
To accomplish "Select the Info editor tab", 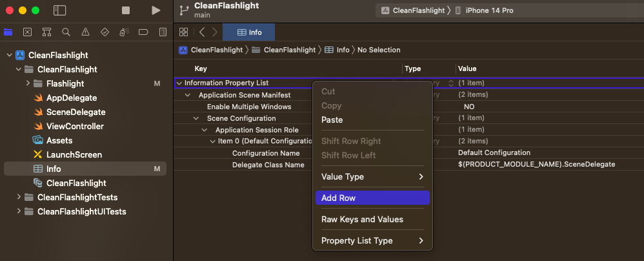I will [x=249, y=32].
